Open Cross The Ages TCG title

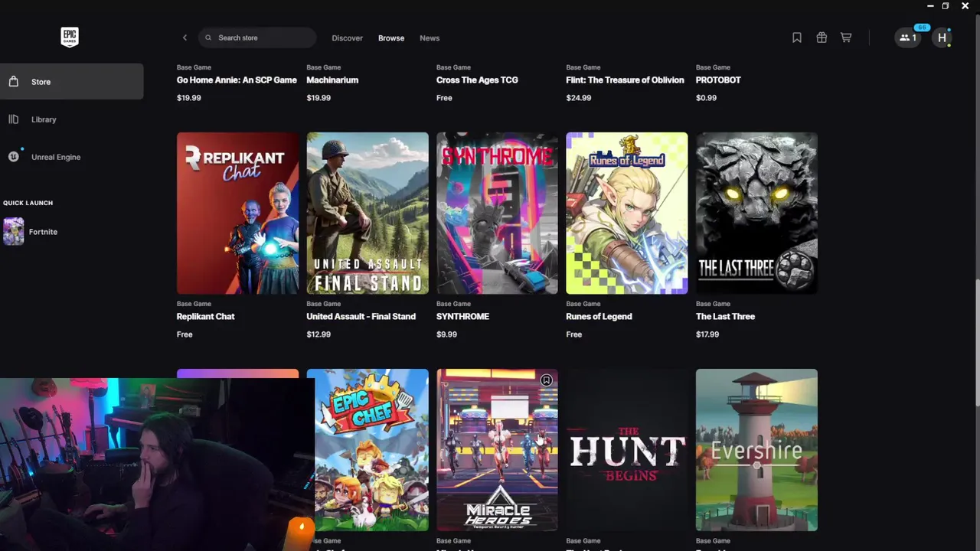pos(477,80)
